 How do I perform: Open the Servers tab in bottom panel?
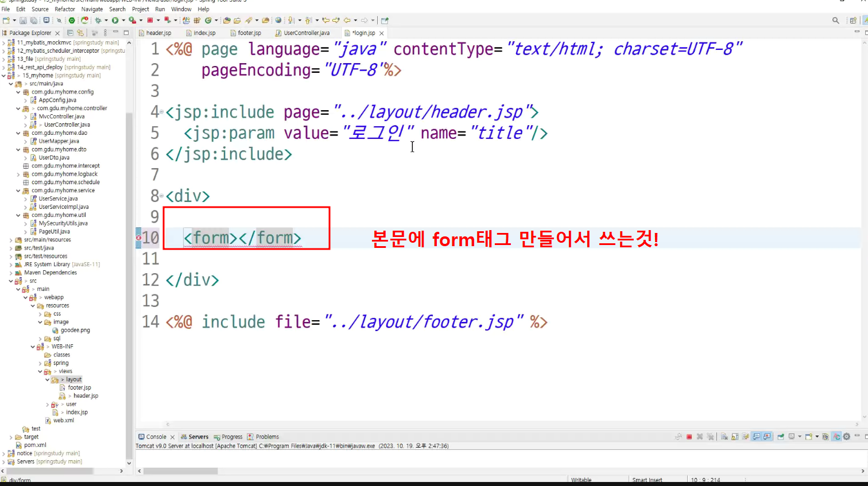(195, 437)
